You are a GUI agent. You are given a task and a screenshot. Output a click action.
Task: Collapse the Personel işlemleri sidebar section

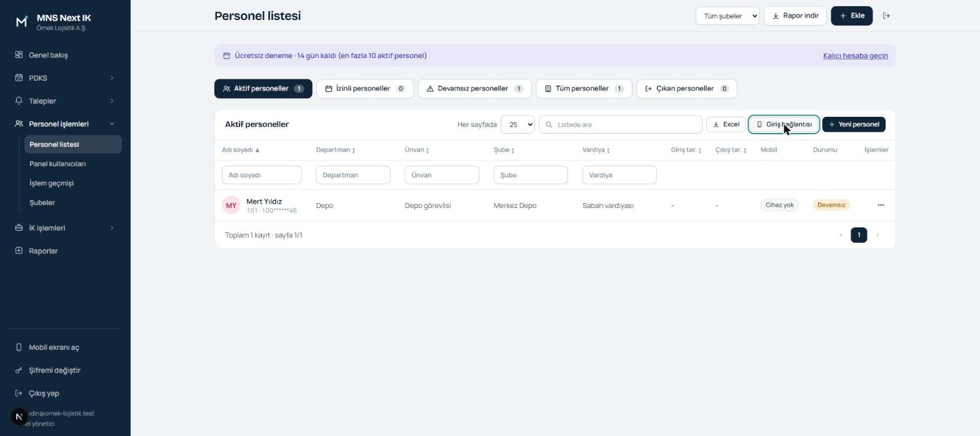65,124
